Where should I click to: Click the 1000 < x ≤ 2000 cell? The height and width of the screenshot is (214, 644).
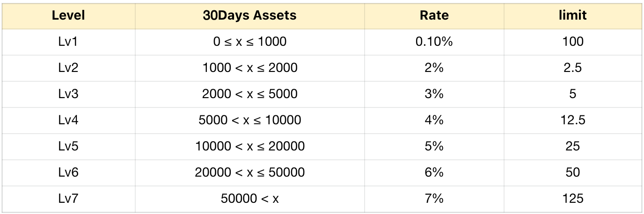pos(249,68)
